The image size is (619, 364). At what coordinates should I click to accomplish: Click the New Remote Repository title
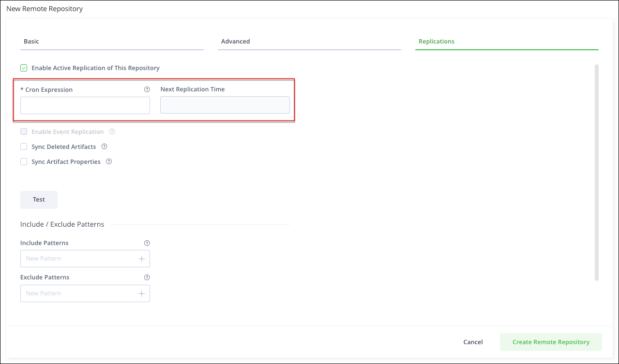pos(45,9)
